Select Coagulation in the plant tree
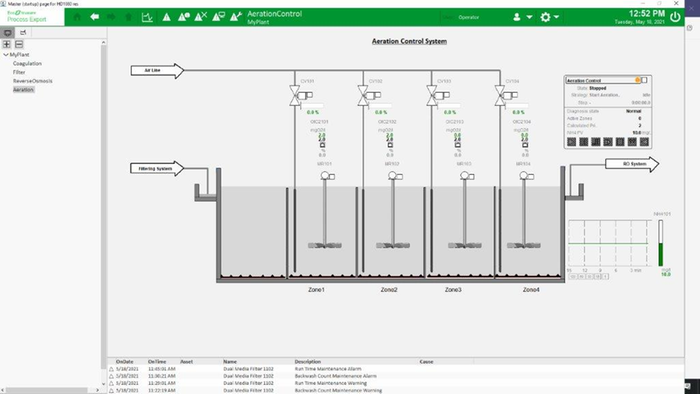The image size is (700, 394). [27, 63]
